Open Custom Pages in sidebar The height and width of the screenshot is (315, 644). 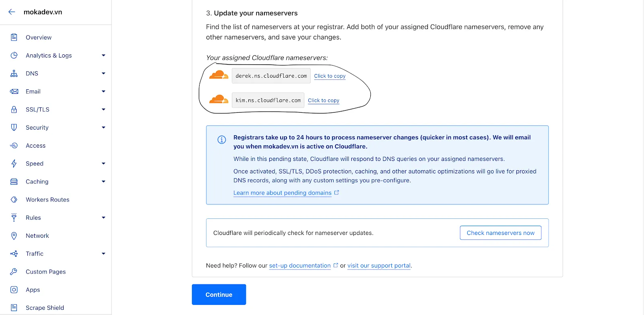click(46, 272)
